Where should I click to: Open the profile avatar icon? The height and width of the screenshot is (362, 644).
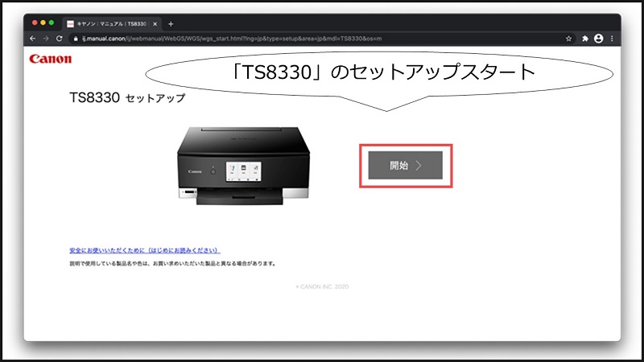tap(599, 38)
